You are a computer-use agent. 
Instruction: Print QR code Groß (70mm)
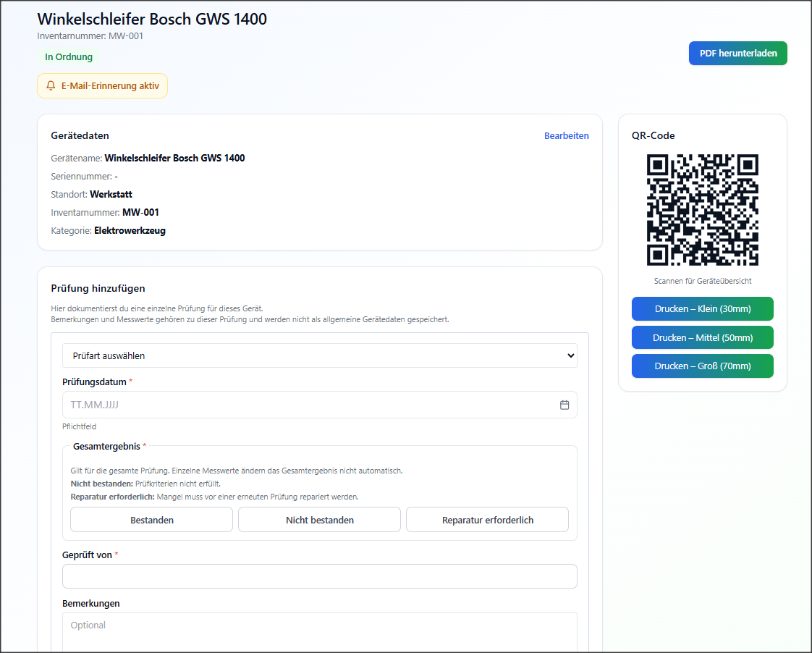click(702, 366)
